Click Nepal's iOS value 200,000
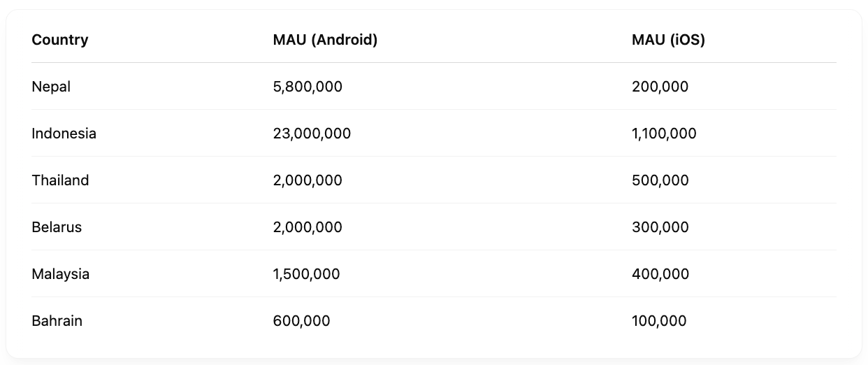 (660, 87)
